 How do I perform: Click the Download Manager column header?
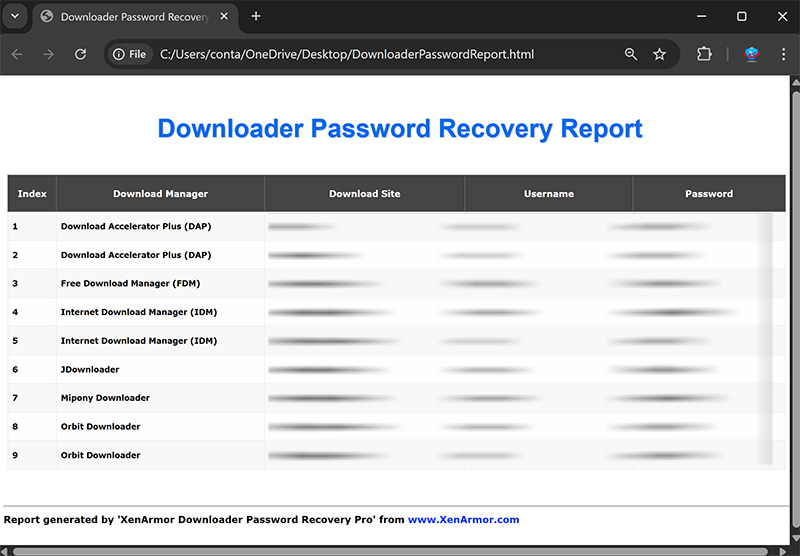[160, 193]
